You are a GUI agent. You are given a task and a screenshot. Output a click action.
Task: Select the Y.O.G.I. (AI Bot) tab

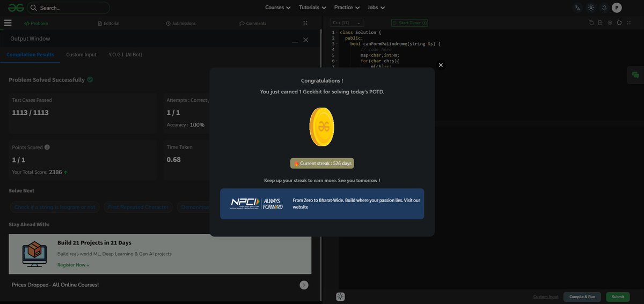point(125,55)
